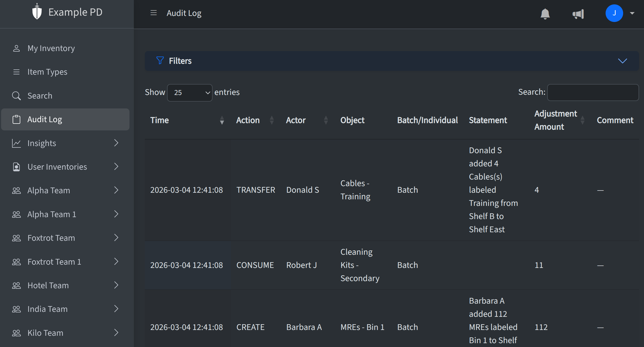Open the Foxtrot Team 1 page
The image size is (644, 347).
[54, 261]
